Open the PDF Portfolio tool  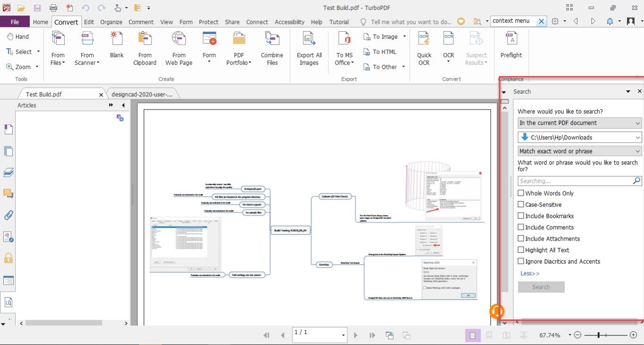(x=239, y=49)
